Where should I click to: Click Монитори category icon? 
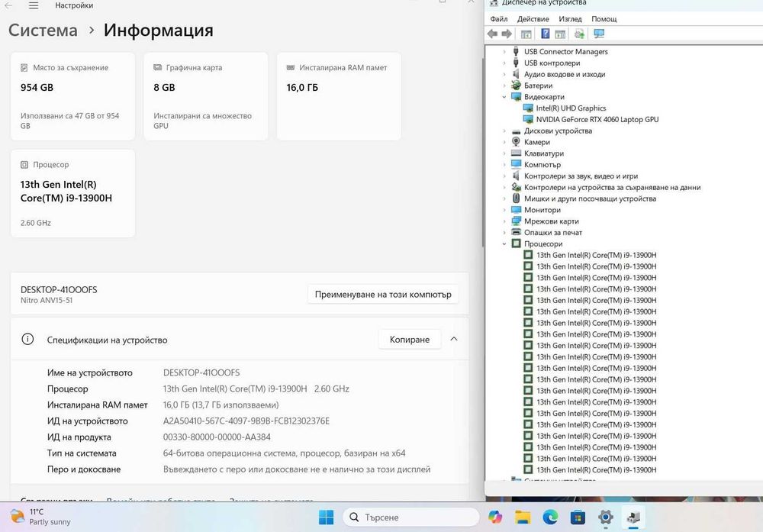click(x=517, y=210)
